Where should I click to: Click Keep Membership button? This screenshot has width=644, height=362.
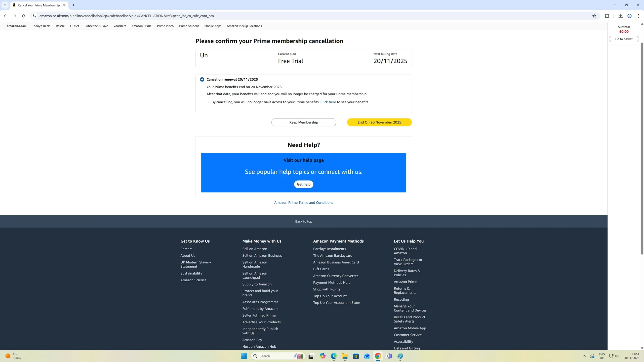coord(303,122)
